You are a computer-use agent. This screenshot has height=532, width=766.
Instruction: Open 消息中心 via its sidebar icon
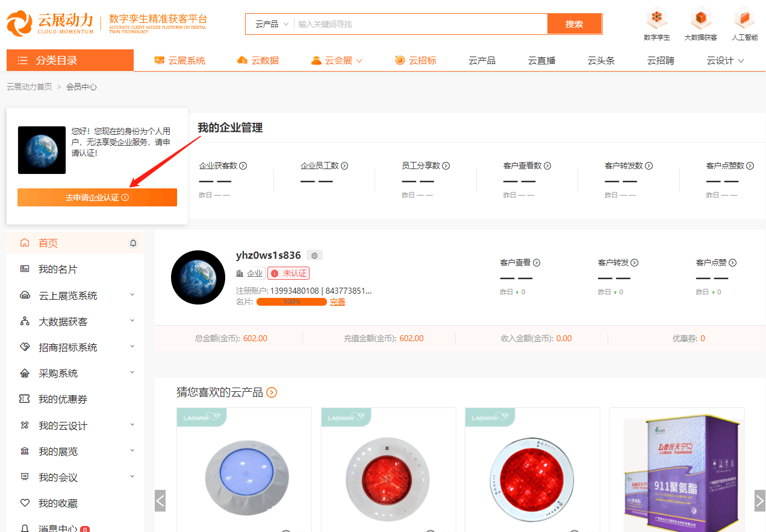click(x=25, y=528)
